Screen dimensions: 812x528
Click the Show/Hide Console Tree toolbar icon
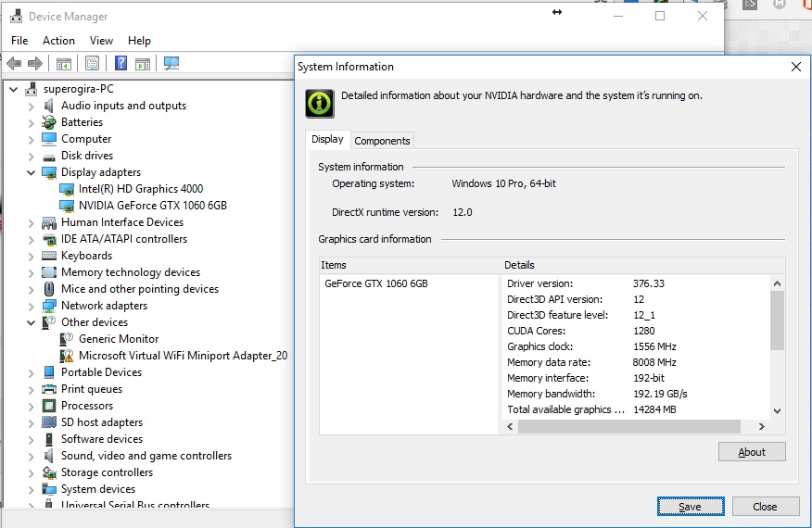click(x=64, y=64)
